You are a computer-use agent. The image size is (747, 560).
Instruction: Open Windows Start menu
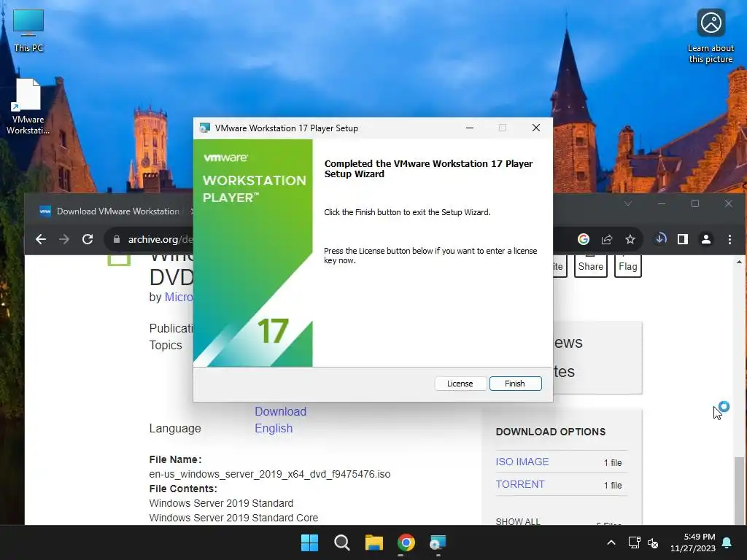pyautogui.click(x=309, y=542)
